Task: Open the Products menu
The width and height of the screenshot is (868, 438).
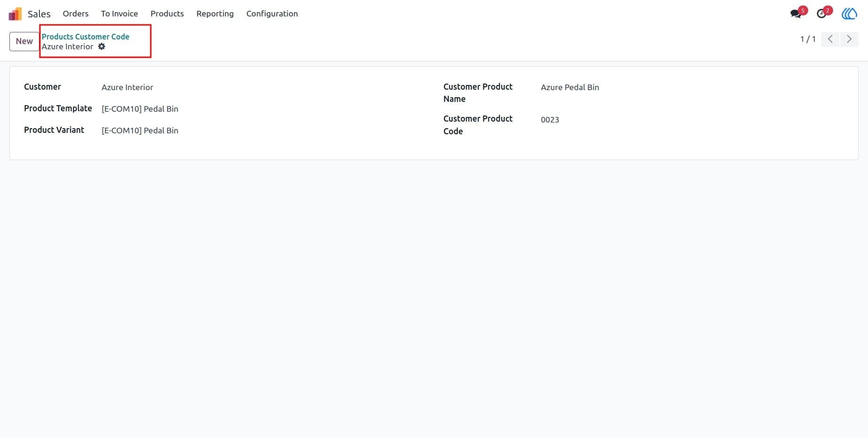Action: (x=167, y=14)
